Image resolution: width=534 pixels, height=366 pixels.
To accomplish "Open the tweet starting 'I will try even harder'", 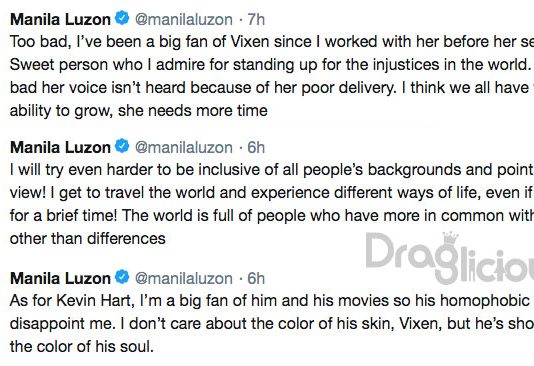I will click(x=272, y=204).
